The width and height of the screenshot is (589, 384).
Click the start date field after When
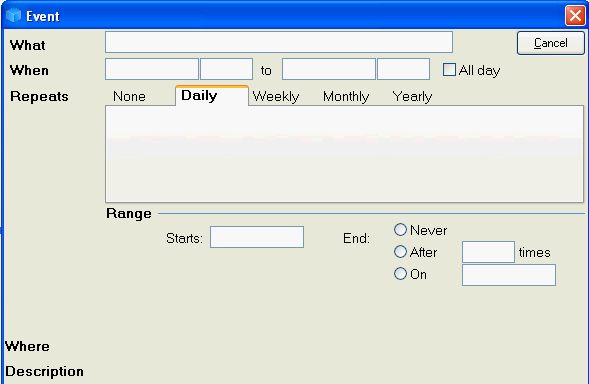(x=152, y=69)
